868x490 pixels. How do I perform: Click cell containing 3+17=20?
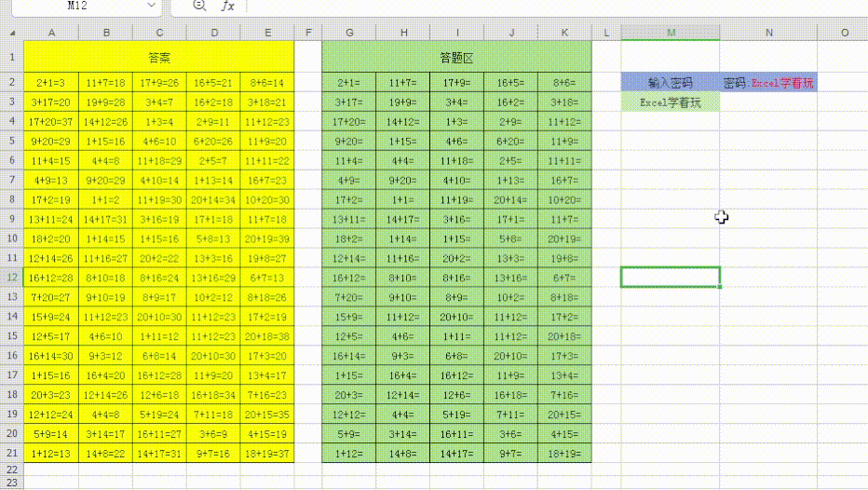[51, 102]
